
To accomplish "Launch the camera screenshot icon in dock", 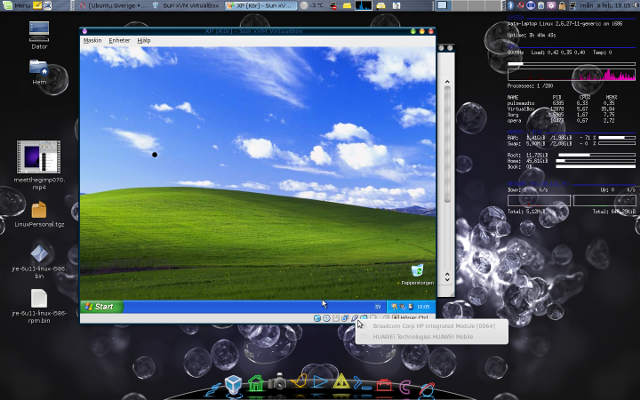I will tap(277, 382).
